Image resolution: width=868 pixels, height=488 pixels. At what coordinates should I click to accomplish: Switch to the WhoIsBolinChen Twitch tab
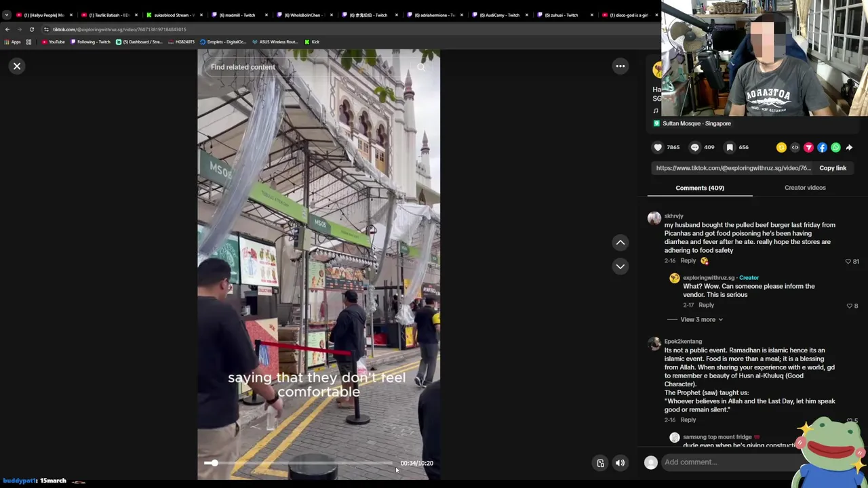(304, 15)
